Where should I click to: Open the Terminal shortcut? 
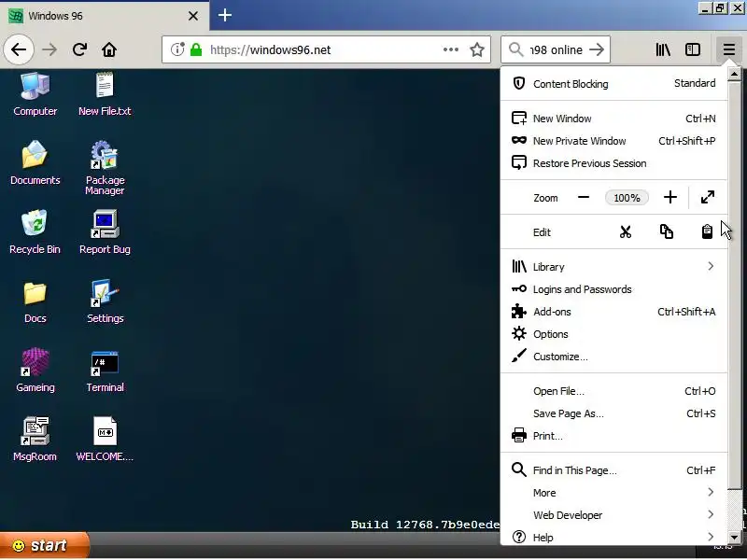pos(105,370)
